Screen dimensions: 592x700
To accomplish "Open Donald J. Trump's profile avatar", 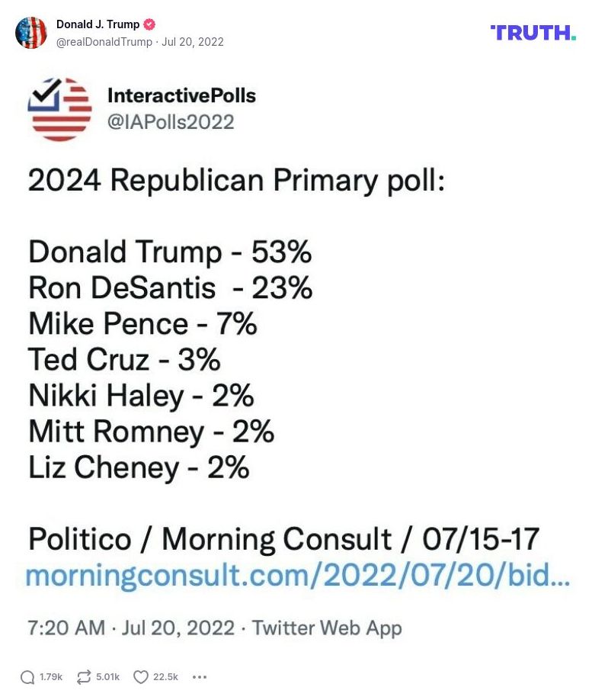I will point(31,34).
